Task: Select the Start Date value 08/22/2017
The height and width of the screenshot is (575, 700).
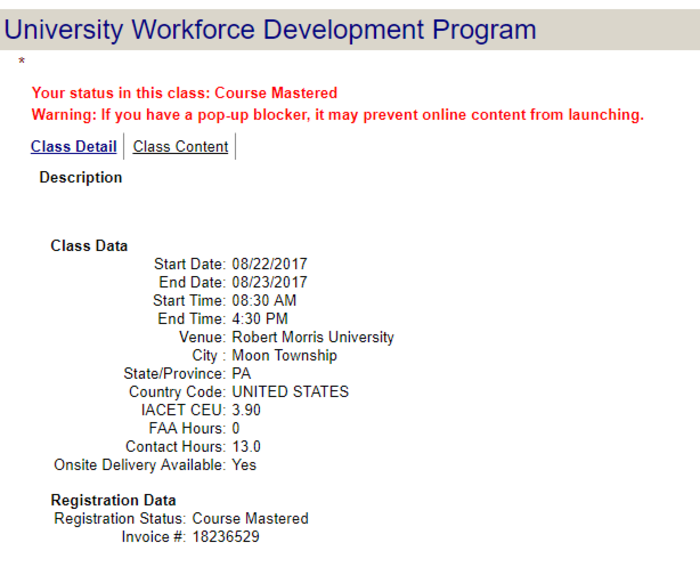Action: tap(269, 265)
